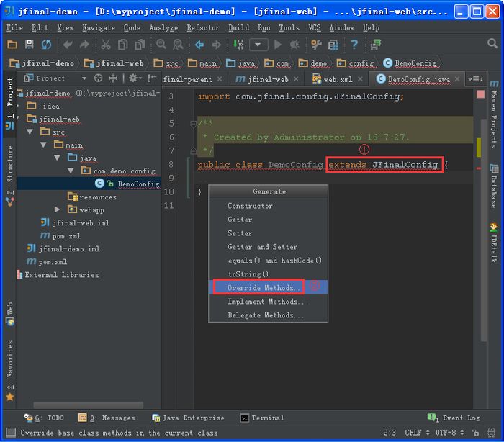Viewport: 504px width, 442px height.
Task: Expand the webapp folder node
Action: click(57, 209)
